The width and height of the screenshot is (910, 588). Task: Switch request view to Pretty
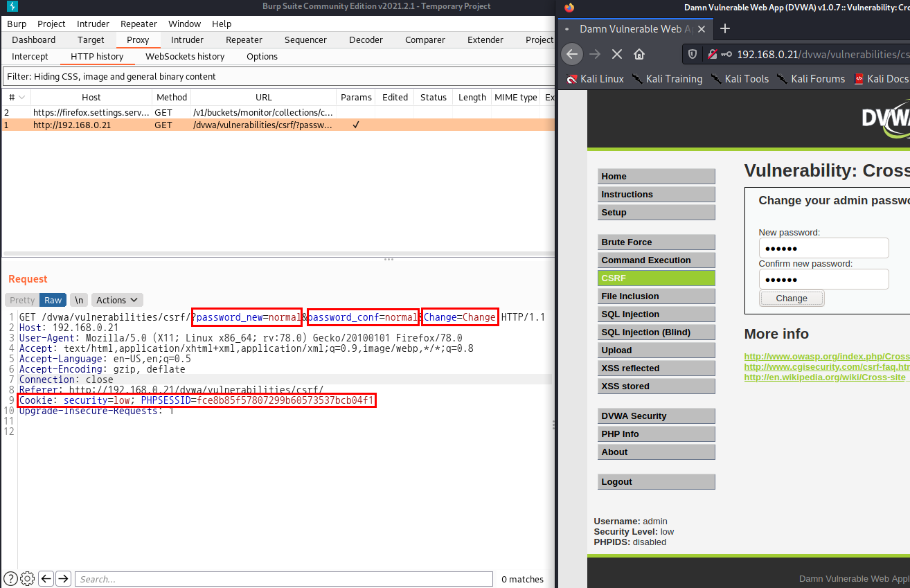22,300
